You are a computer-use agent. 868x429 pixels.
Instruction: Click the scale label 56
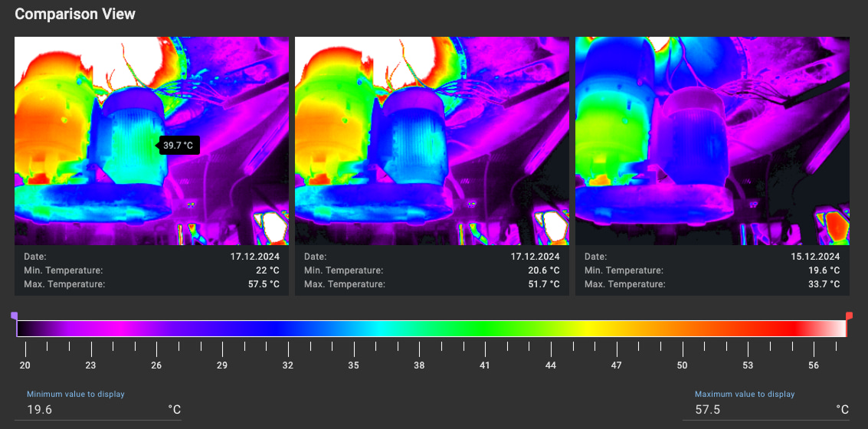point(814,366)
